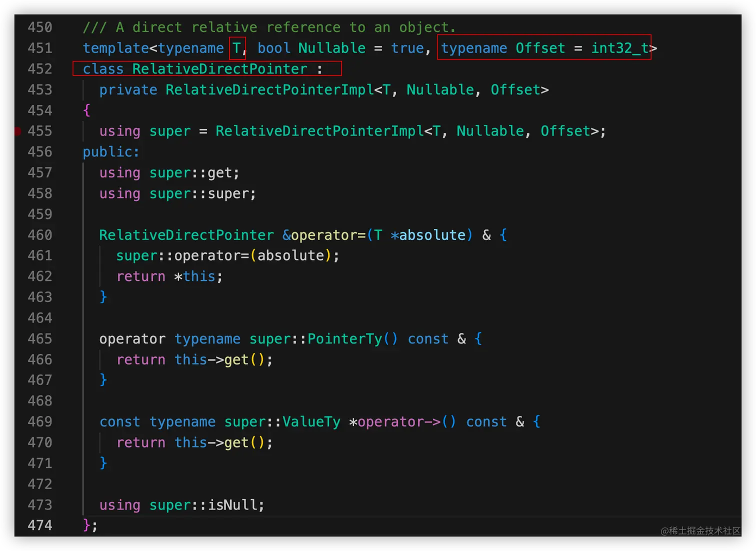
Task: Click the red breakpoint dot in the gutter
Action: 16,131
